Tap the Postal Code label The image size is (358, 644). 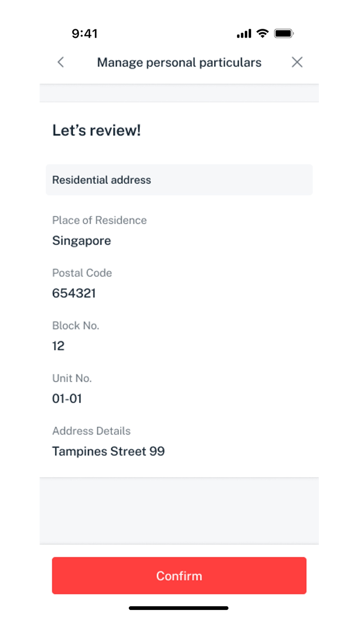82,273
